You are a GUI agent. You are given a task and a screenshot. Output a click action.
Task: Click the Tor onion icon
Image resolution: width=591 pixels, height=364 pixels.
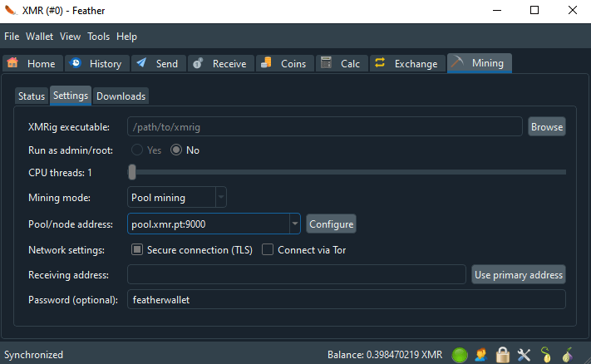pyautogui.click(x=567, y=355)
